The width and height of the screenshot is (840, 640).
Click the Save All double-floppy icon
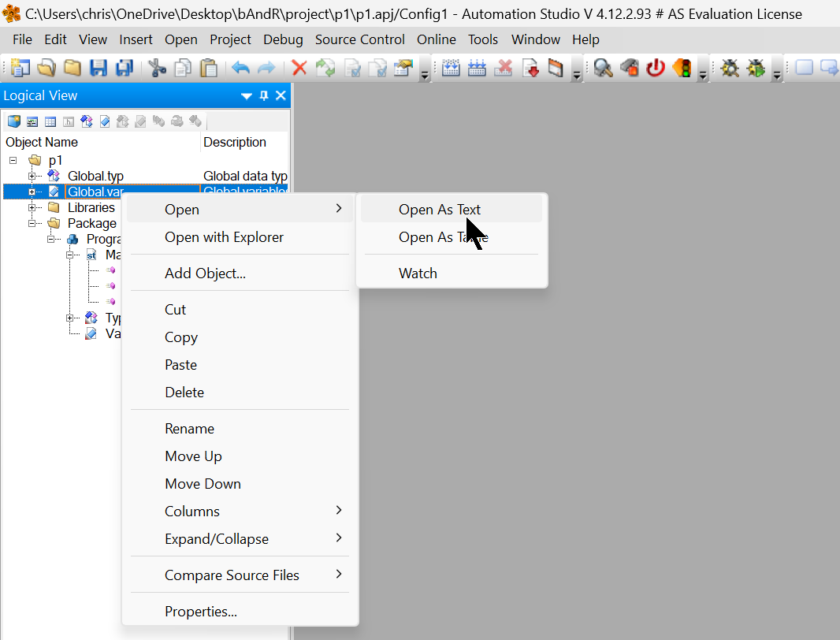(125, 68)
